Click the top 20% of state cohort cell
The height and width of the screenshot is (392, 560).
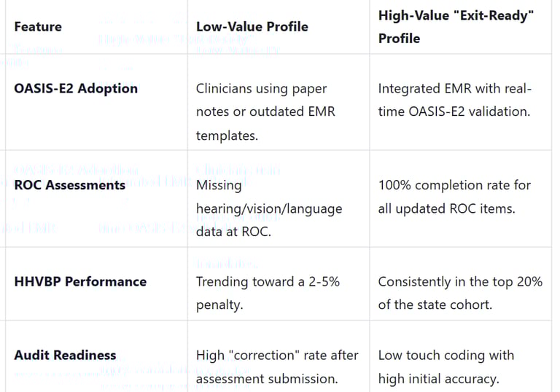pos(459,293)
